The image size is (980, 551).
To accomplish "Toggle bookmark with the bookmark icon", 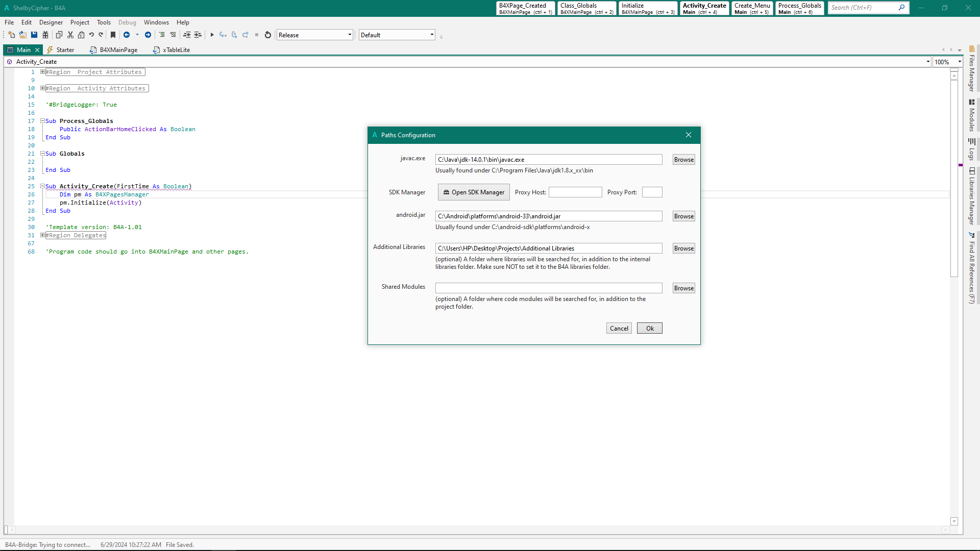I will click(x=113, y=35).
